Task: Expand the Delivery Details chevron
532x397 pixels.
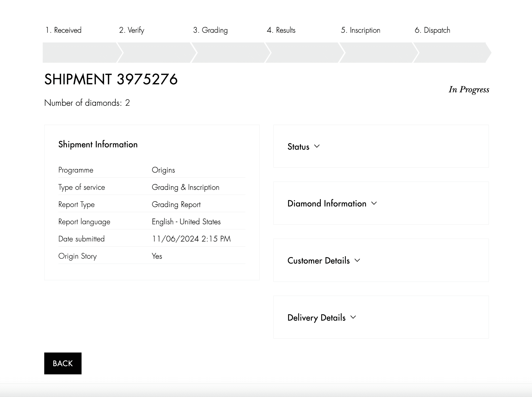Action: coord(353,317)
